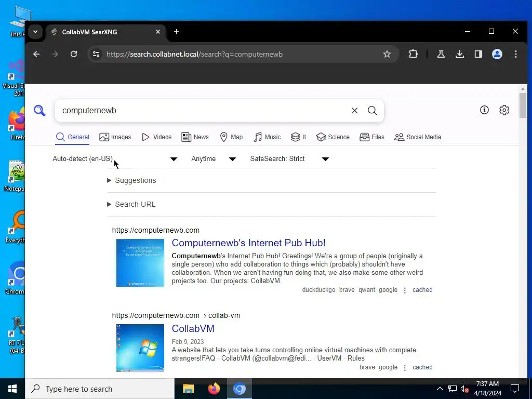
Task: Switch to the Images category
Action: click(x=115, y=137)
